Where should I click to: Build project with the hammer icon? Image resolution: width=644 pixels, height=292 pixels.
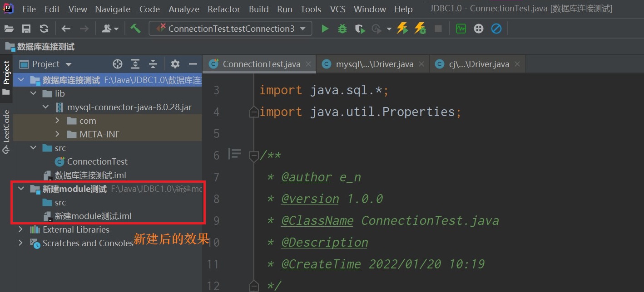135,29
